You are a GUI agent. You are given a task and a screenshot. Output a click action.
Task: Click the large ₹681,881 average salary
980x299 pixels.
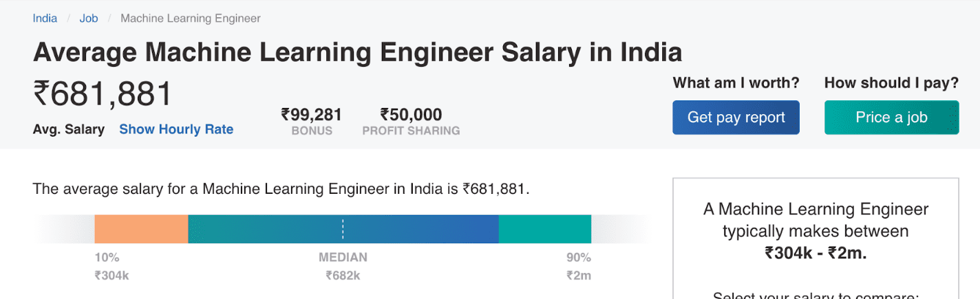(103, 94)
